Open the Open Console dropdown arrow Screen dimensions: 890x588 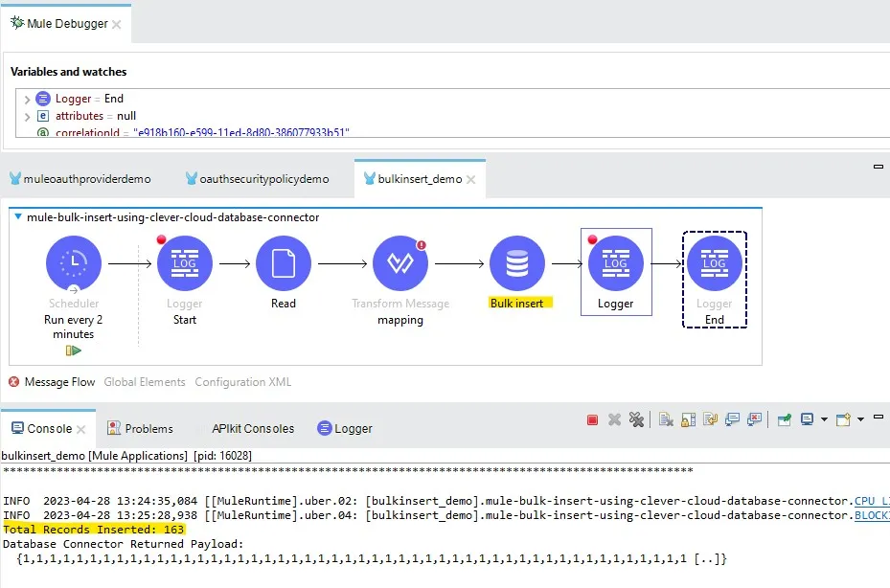(x=860, y=420)
